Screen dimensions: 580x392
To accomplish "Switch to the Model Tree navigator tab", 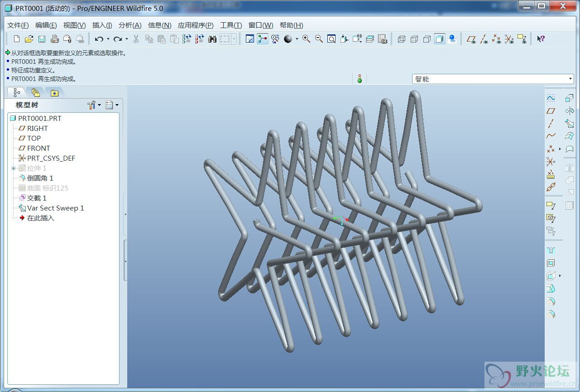I will click(17, 93).
